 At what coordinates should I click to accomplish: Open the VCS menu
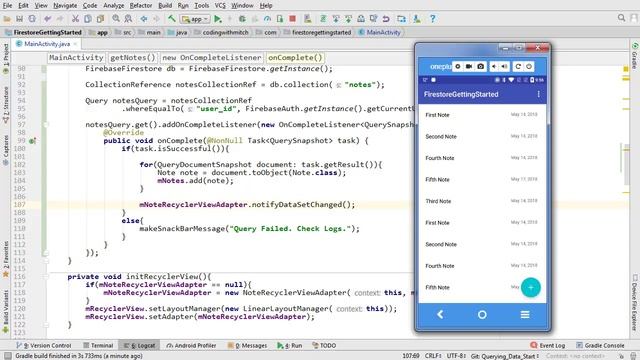220,5
